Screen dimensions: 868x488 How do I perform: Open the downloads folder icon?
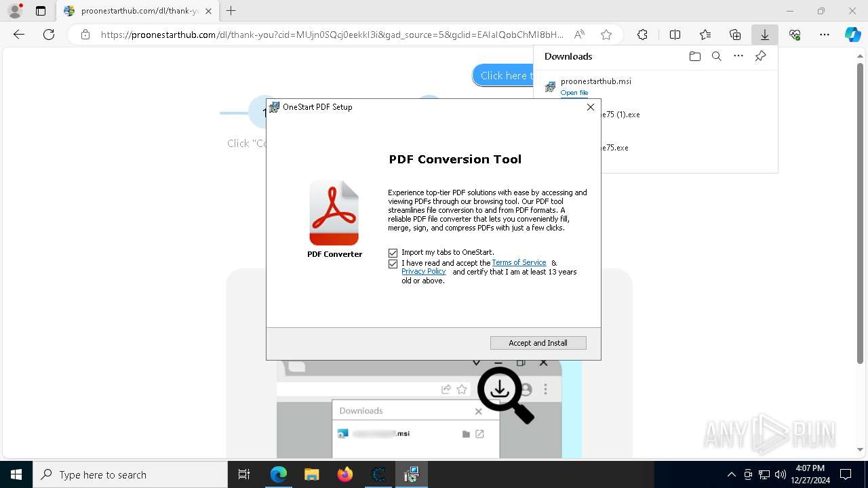pos(694,56)
